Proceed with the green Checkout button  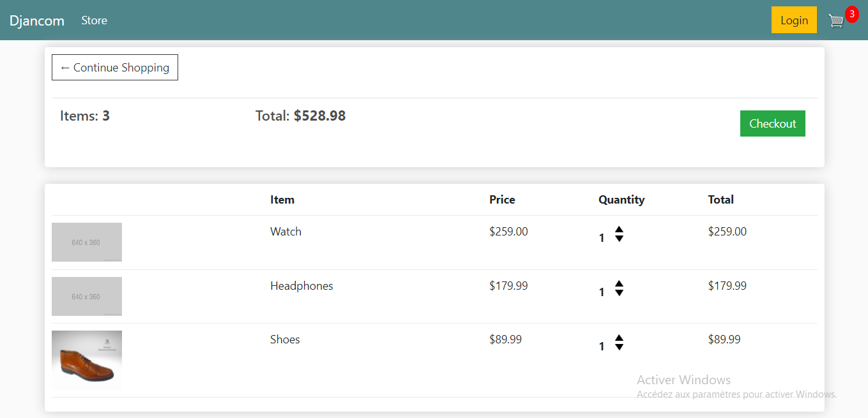[772, 124]
